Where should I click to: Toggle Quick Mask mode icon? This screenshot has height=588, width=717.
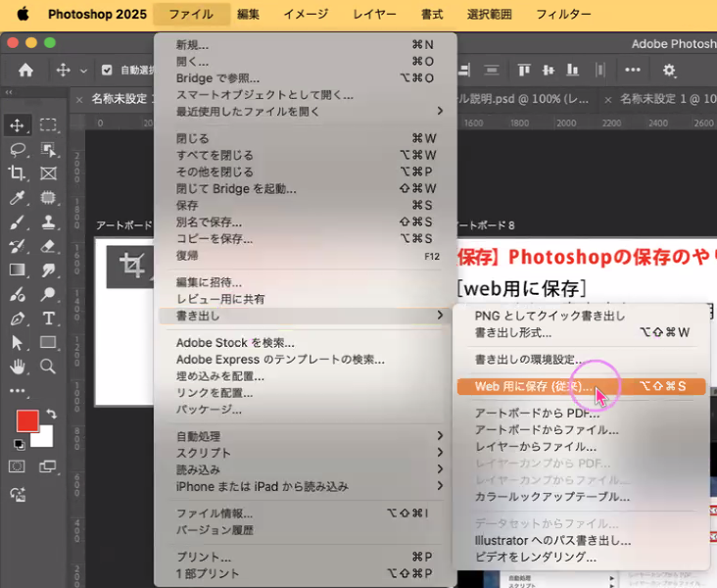[x=17, y=466]
